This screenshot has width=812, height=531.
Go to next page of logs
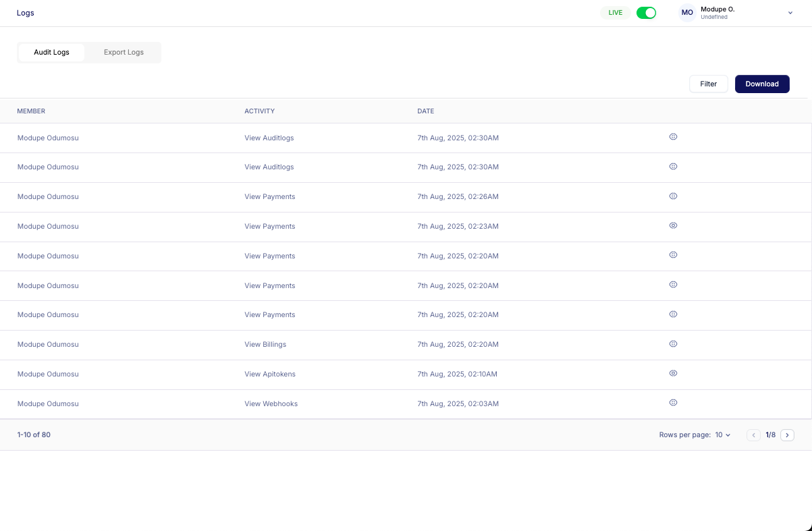pyautogui.click(x=787, y=435)
